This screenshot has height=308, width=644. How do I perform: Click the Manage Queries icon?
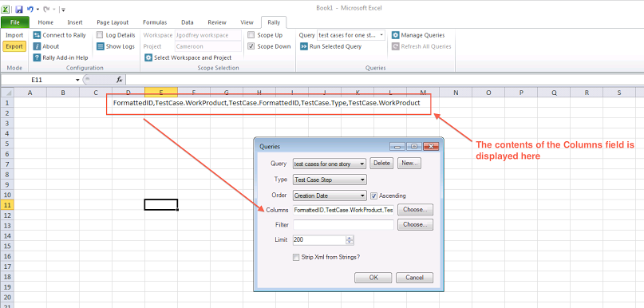click(x=396, y=35)
